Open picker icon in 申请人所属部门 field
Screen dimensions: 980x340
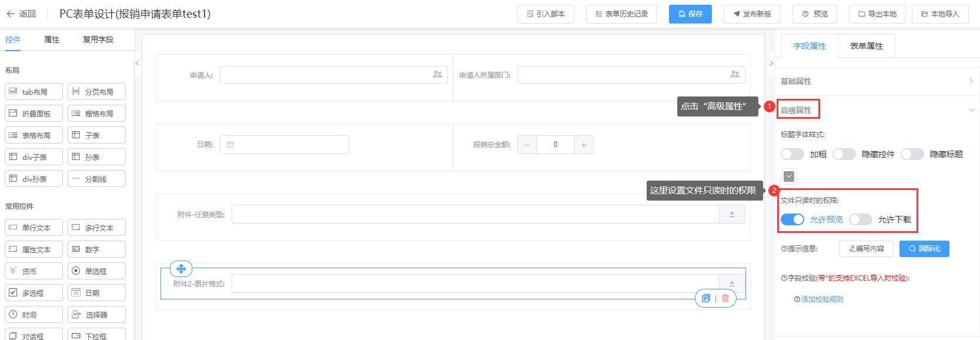(x=735, y=75)
